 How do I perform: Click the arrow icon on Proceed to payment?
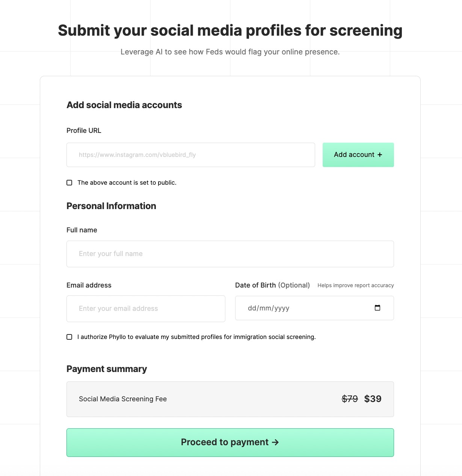pos(275,442)
